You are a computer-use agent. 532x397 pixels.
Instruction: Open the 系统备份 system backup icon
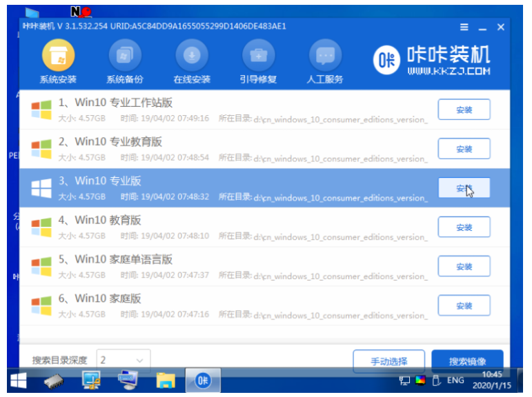pyautogui.click(x=124, y=55)
